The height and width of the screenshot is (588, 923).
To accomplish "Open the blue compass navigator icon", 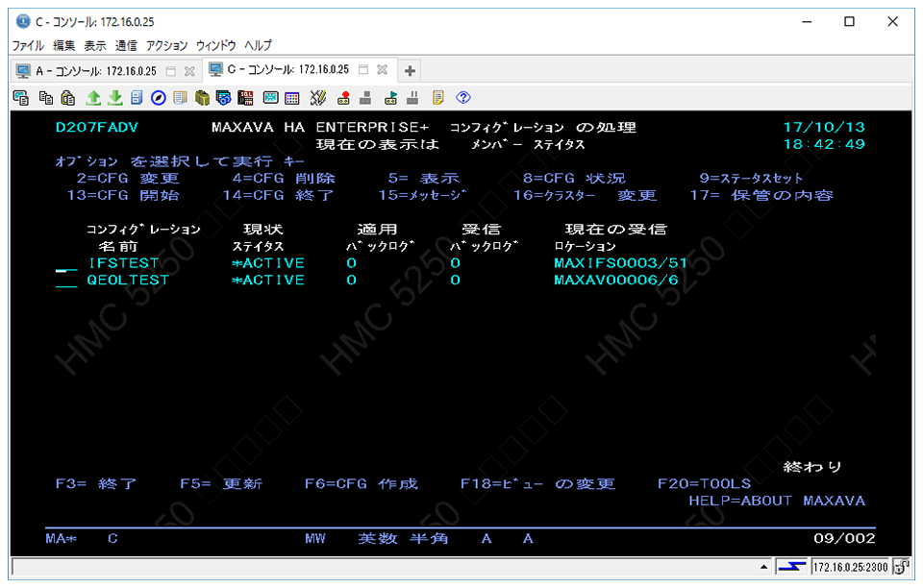I will [x=159, y=98].
